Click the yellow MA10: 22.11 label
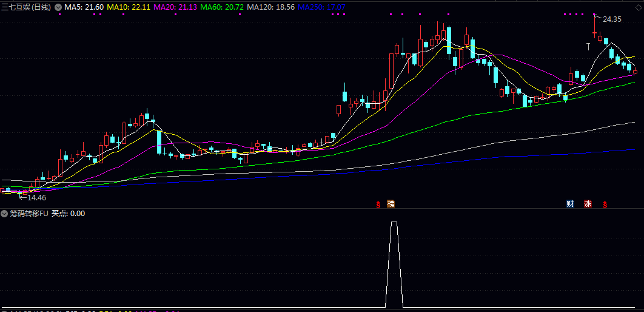 (129, 7)
